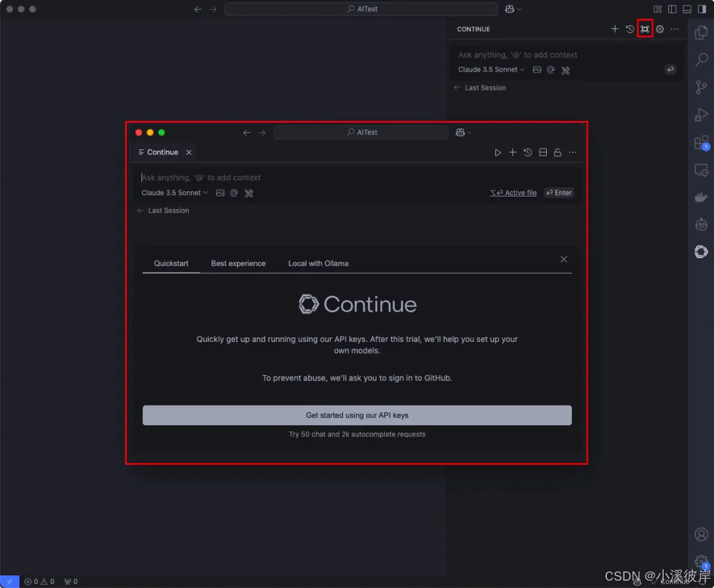Select the Best experience tab
The image size is (714, 588).
pyautogui.click(x=238, y=263)
